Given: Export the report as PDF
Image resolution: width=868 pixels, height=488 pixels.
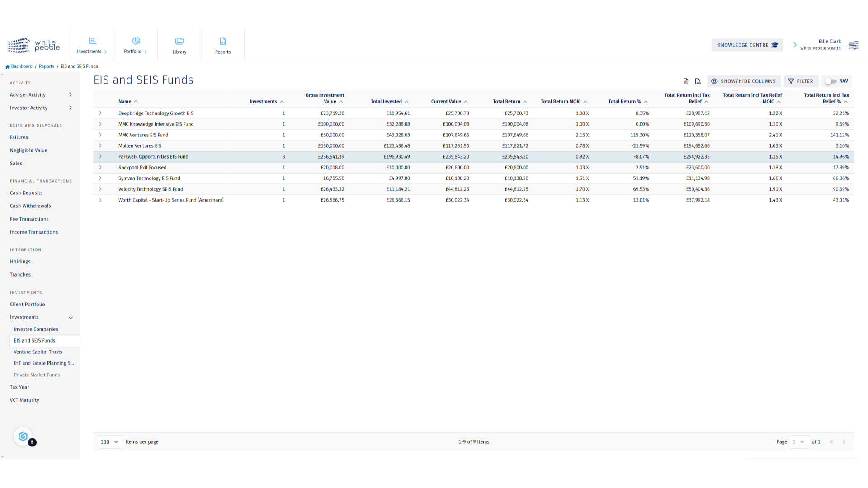Looking at the screenshot, I should point(698,81).
